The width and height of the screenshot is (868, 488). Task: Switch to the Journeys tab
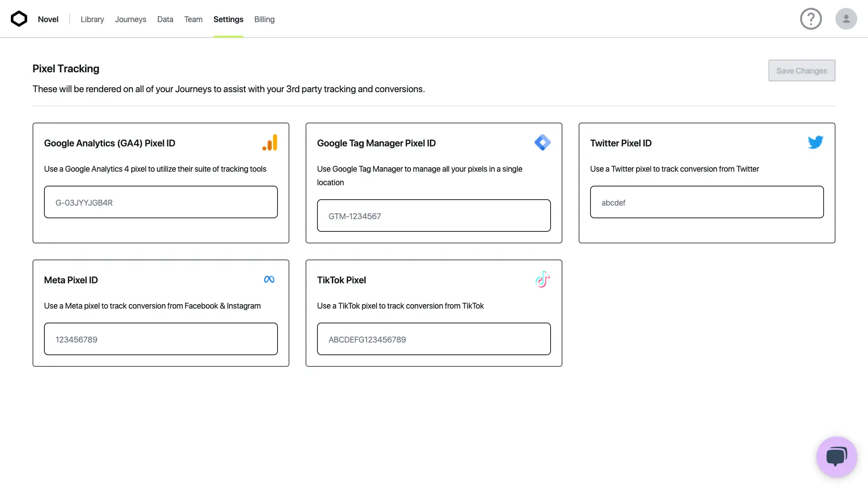(131, 19)
